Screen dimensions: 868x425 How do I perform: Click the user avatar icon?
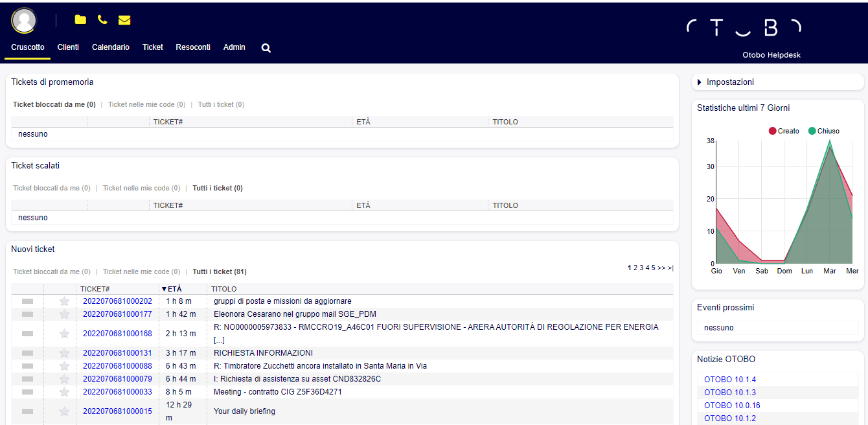[24, 20]
